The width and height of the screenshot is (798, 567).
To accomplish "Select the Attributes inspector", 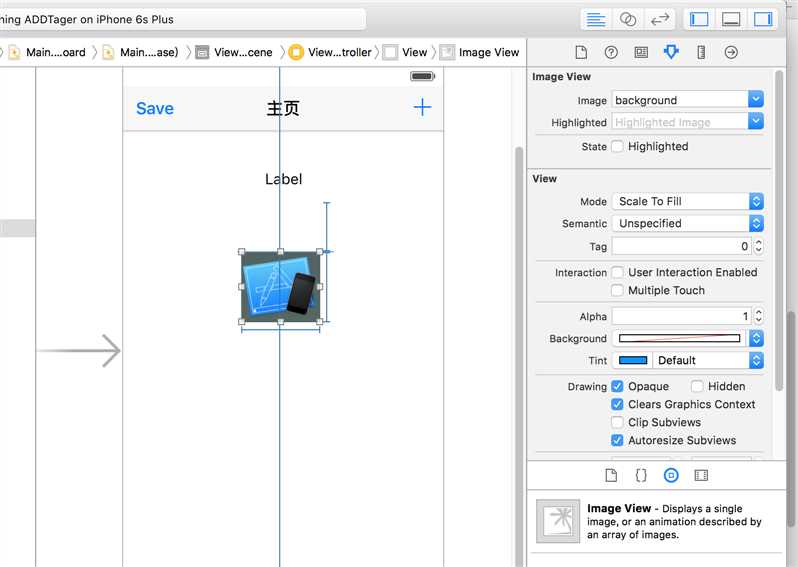I will [x=671, y=52].
